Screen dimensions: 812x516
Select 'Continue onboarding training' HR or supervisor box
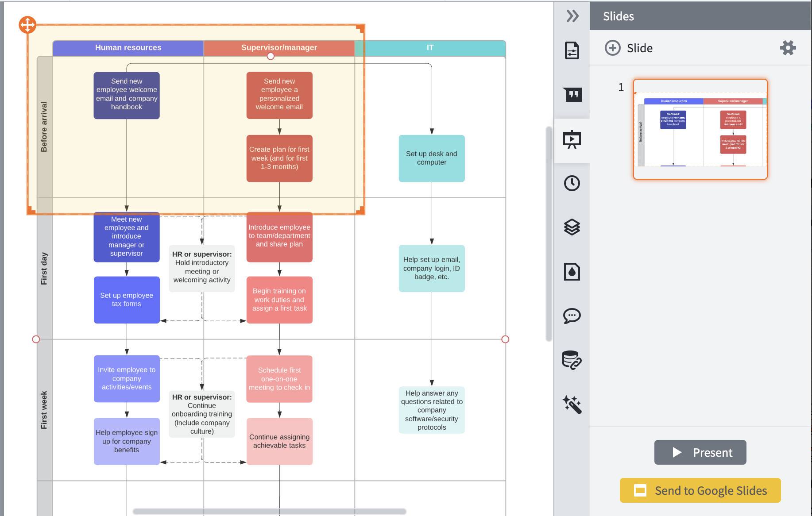tap(202, 414)
